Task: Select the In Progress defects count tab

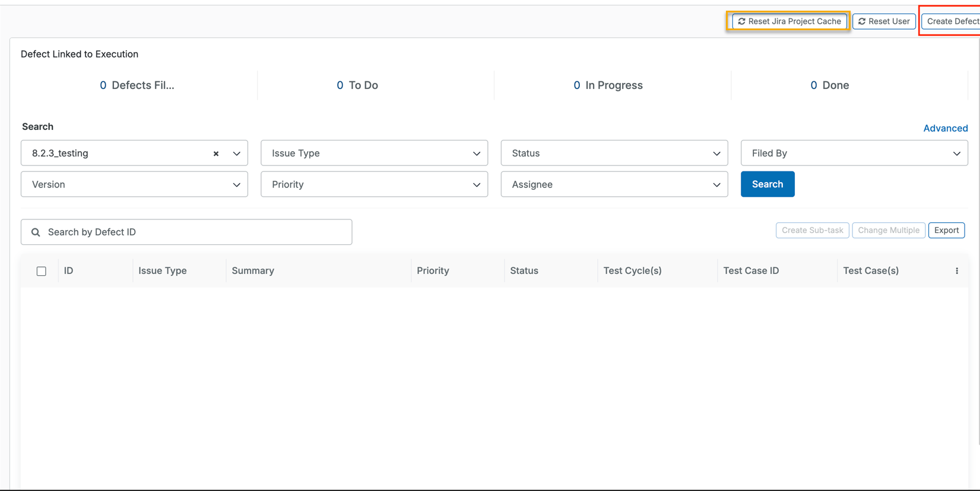Action: click(x=608, y=85)
